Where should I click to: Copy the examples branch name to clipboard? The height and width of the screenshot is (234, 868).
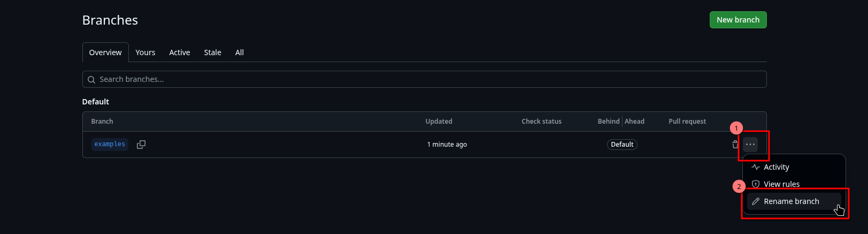[141, 145]
